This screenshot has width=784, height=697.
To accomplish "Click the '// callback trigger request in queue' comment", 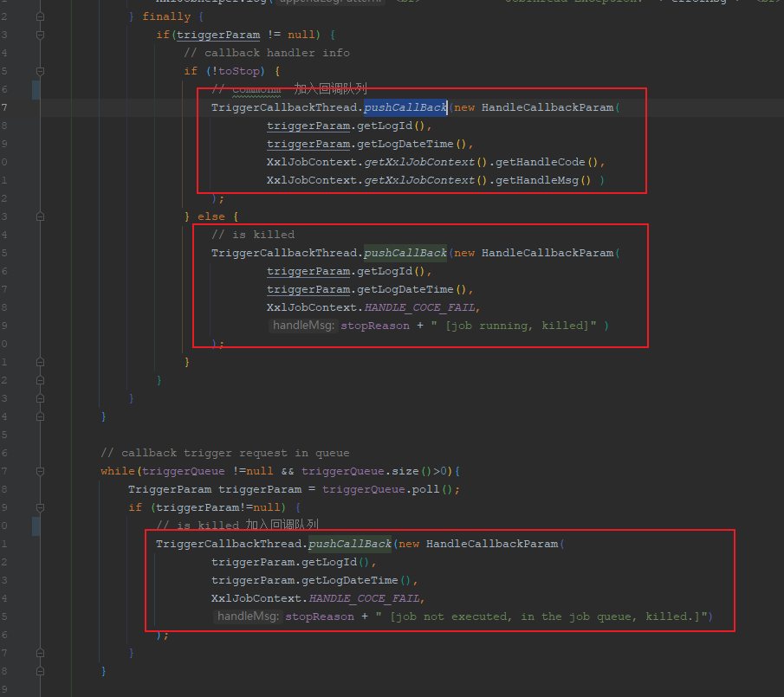I will click(225, 453).
